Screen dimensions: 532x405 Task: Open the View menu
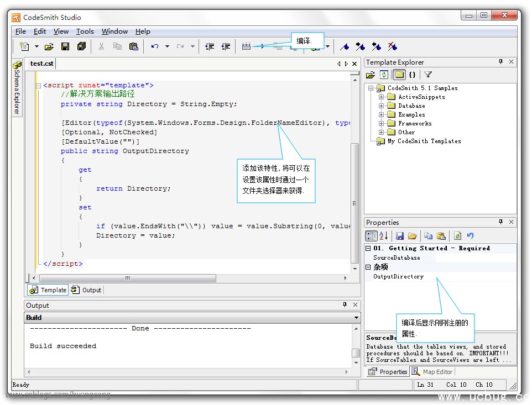[61, 31]
